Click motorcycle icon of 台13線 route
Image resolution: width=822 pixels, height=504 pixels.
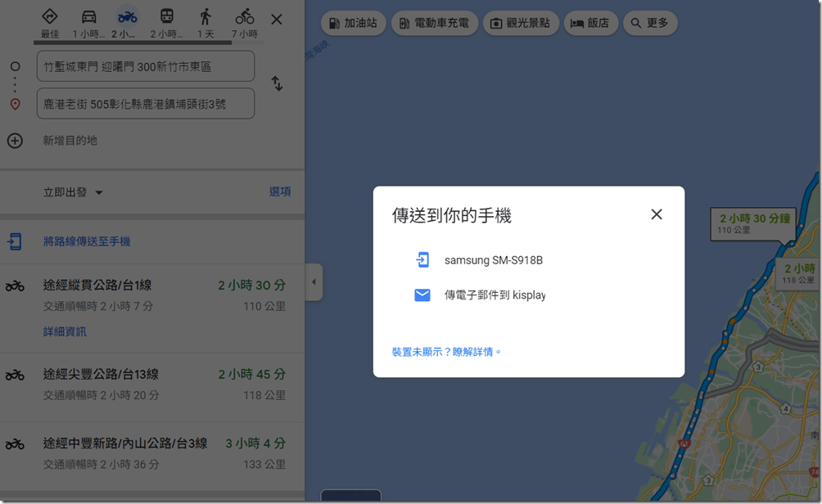[x=15, y=375]
